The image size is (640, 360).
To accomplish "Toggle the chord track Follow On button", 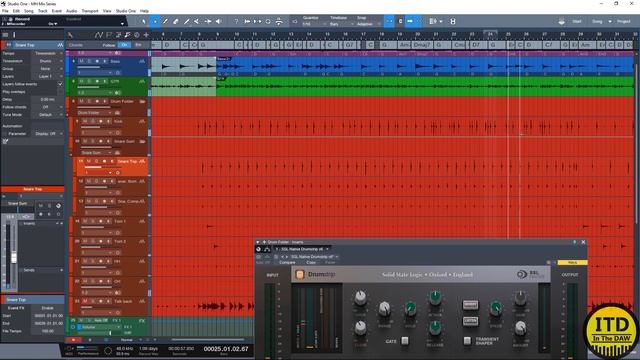I will pos(124,45).
